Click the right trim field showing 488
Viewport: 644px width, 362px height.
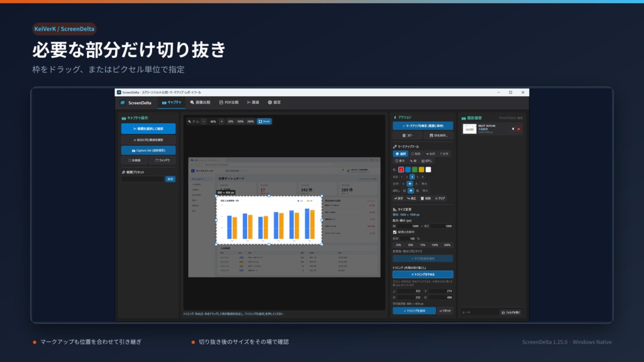440,297
